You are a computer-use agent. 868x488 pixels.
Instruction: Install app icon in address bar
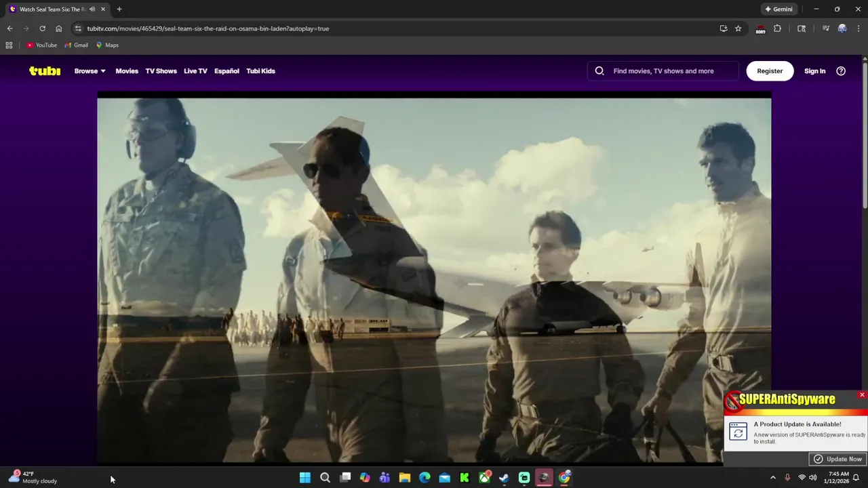pyautogui.click(x=724, y=28)
